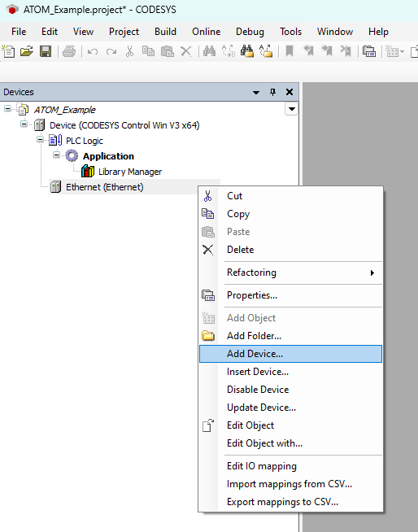Open the Window menu
The width and height of the screenshot is (418, 532).
click(335, 32)
